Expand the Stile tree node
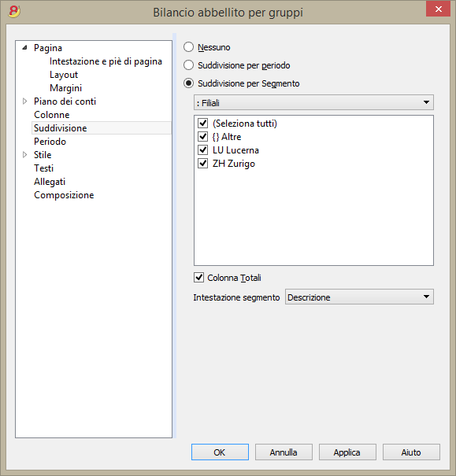 click(x=25, y=154)
